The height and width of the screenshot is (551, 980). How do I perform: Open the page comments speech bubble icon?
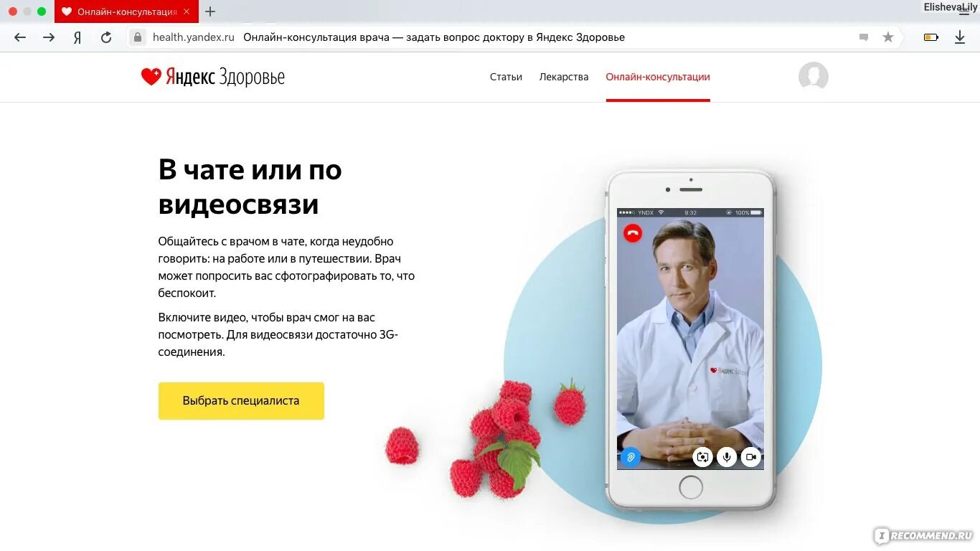pos(864,37)
